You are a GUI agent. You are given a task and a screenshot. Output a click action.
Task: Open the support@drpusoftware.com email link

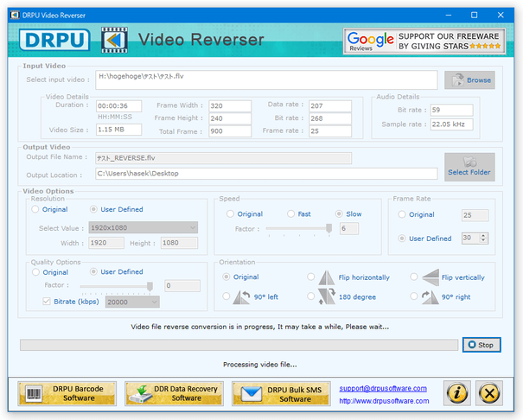383,388
